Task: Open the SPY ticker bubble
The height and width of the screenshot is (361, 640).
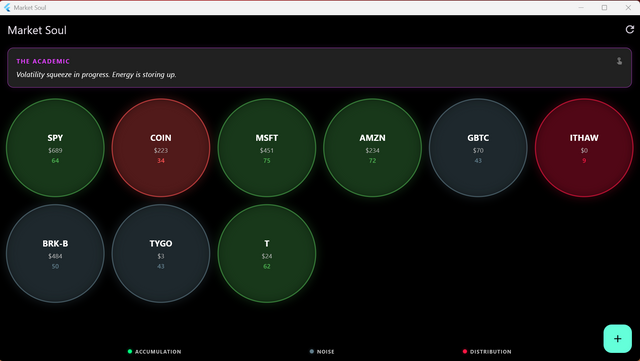Action: coord(55,148)
